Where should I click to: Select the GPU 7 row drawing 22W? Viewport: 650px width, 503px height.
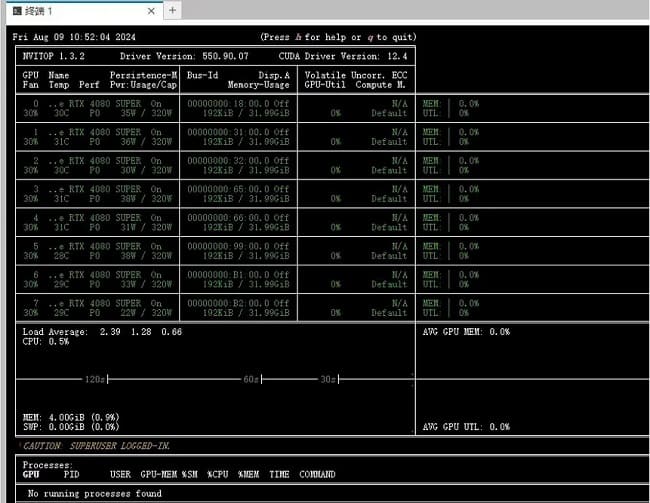point(215,307)
